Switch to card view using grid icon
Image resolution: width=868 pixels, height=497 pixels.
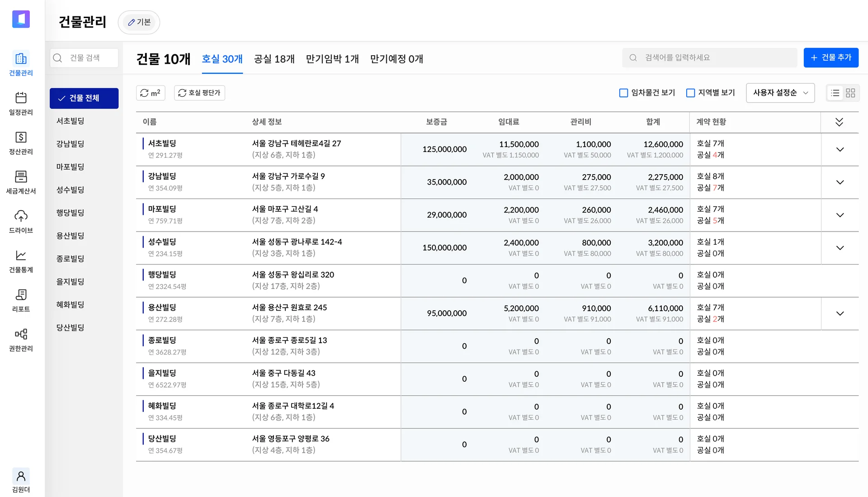(851, 93)
